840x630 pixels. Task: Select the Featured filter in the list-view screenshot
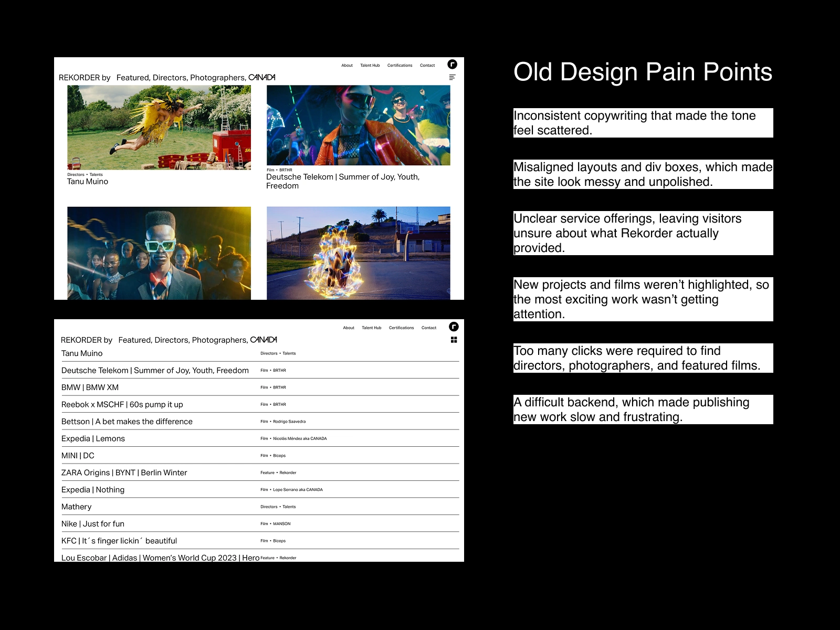coord(135,340)
